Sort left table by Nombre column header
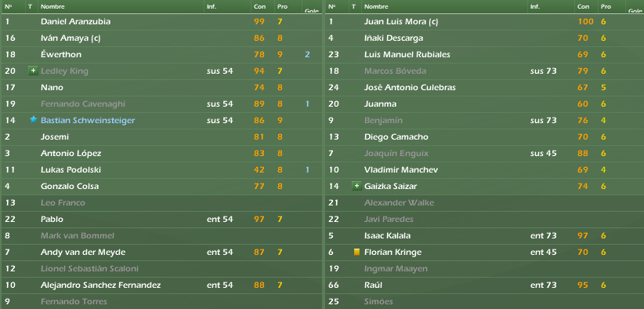This screenshot has width=644, height=309. (52, 6)
